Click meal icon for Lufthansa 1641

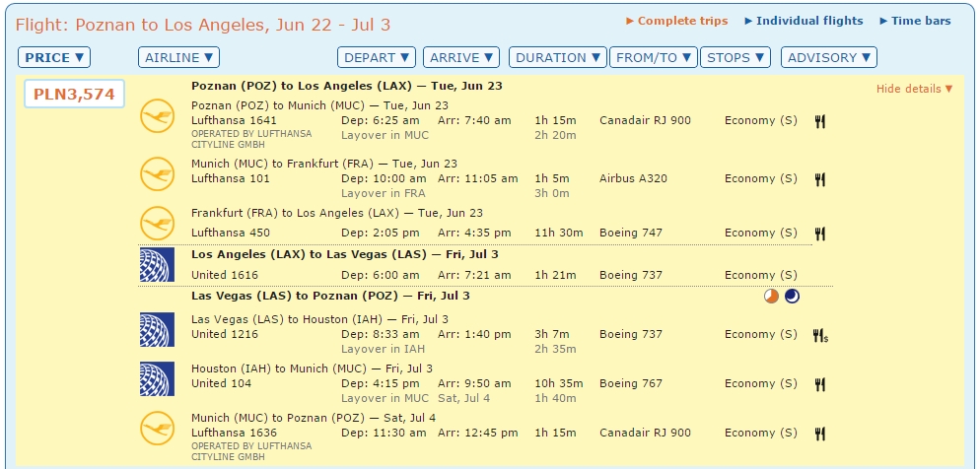(820, 121)
